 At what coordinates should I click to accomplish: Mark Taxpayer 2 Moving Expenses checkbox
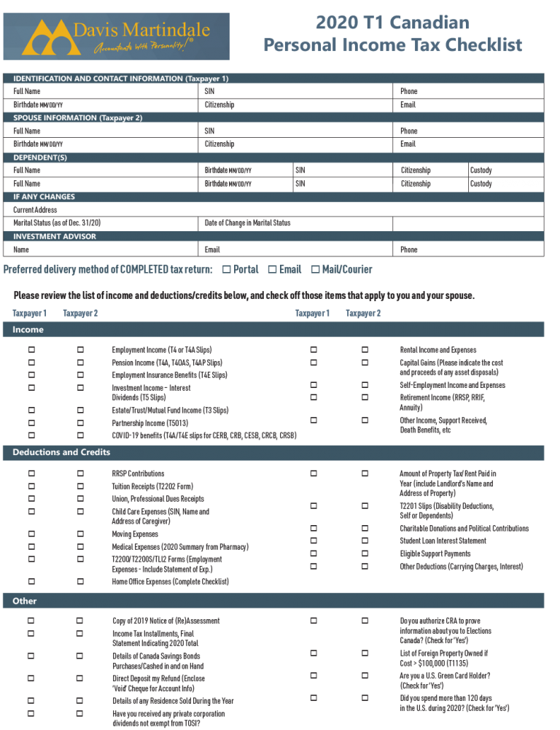coord(80,534)
